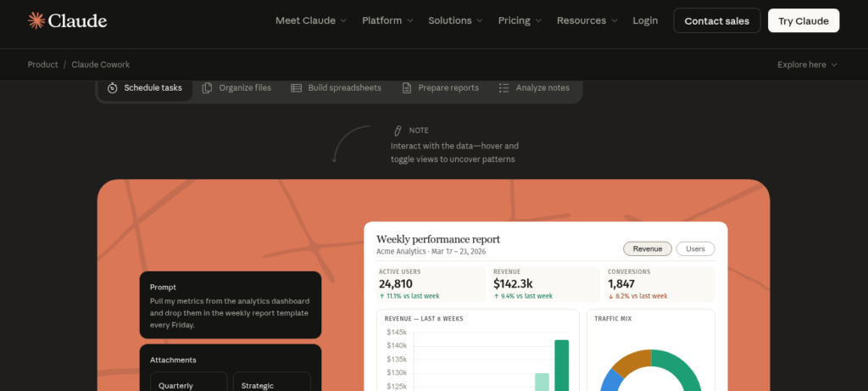Click the Try Claude button

click(x=804, y=21)
